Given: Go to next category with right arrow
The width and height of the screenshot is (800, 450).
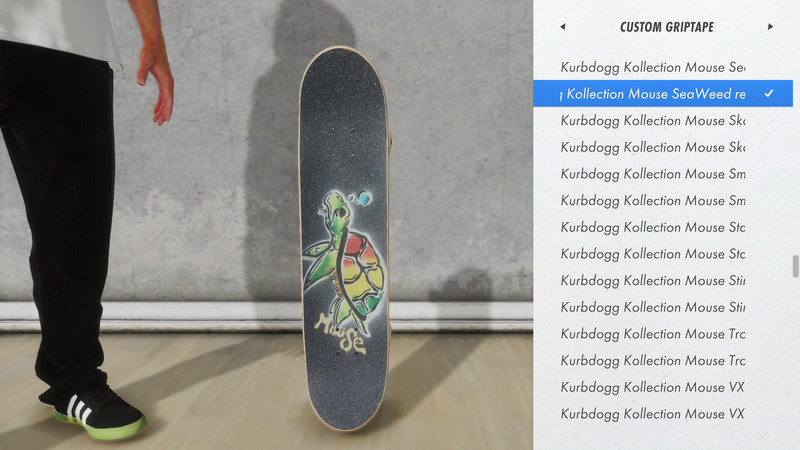Looking at the screenshot, I should 770,27.
